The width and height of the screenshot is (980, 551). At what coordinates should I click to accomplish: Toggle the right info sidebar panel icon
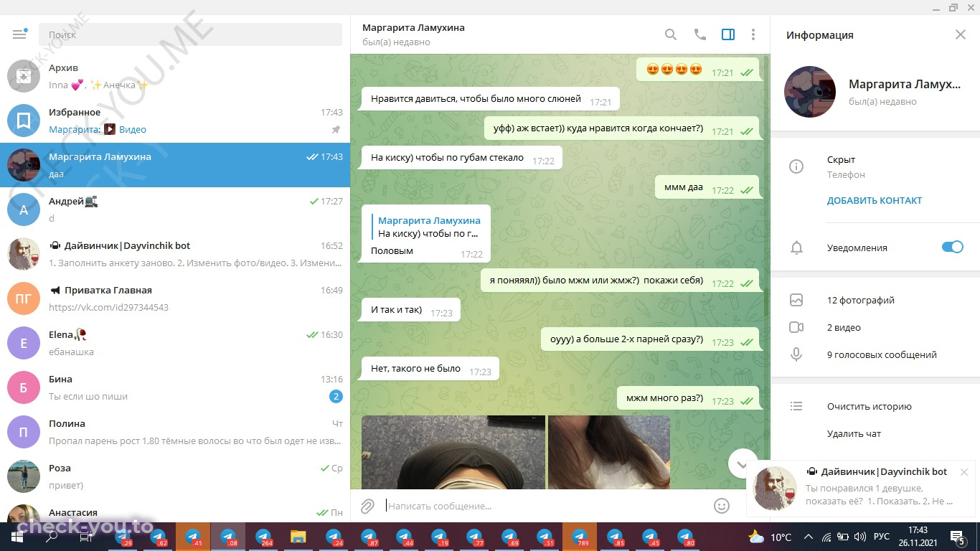(x=728, y=34)
